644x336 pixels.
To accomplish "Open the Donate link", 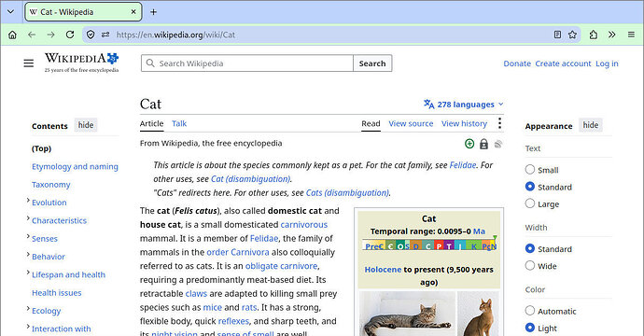I will pos(517,63).
